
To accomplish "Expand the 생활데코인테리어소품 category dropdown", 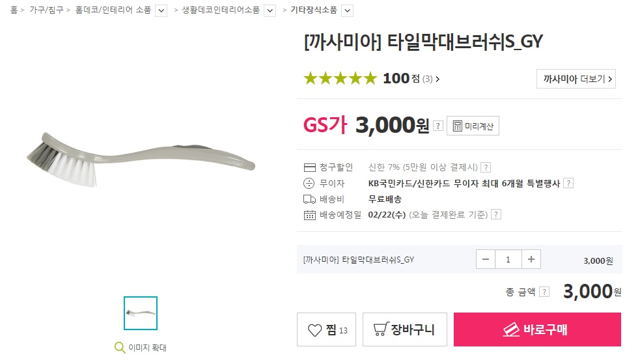I will pos(270,10).
